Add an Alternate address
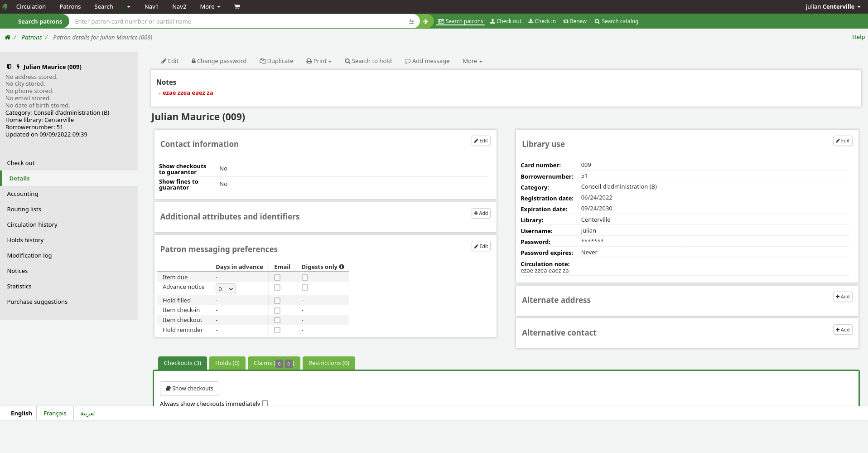The width and height of the screenshot is (868, 453). coord(842,297)
